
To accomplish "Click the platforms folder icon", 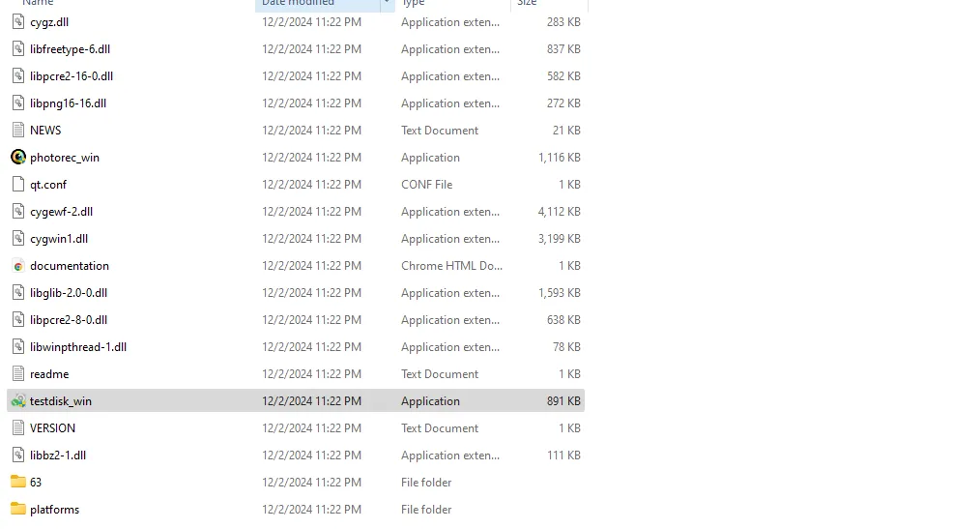I will tap(18, 509).
